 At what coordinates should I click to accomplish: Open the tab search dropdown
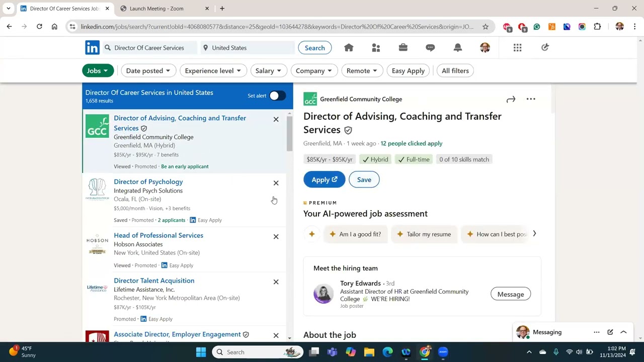pos(8,9)
